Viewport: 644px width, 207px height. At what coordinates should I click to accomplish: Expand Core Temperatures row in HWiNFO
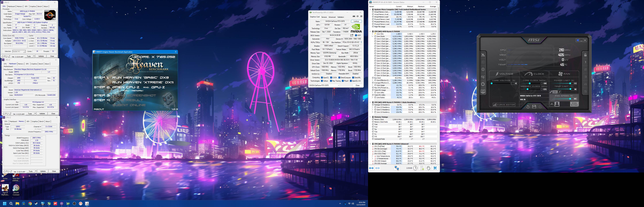click(372, 156)
